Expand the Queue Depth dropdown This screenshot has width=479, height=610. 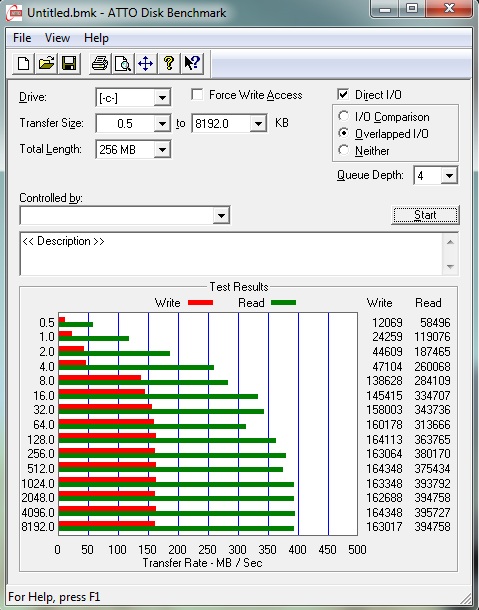tap(449, 176)
